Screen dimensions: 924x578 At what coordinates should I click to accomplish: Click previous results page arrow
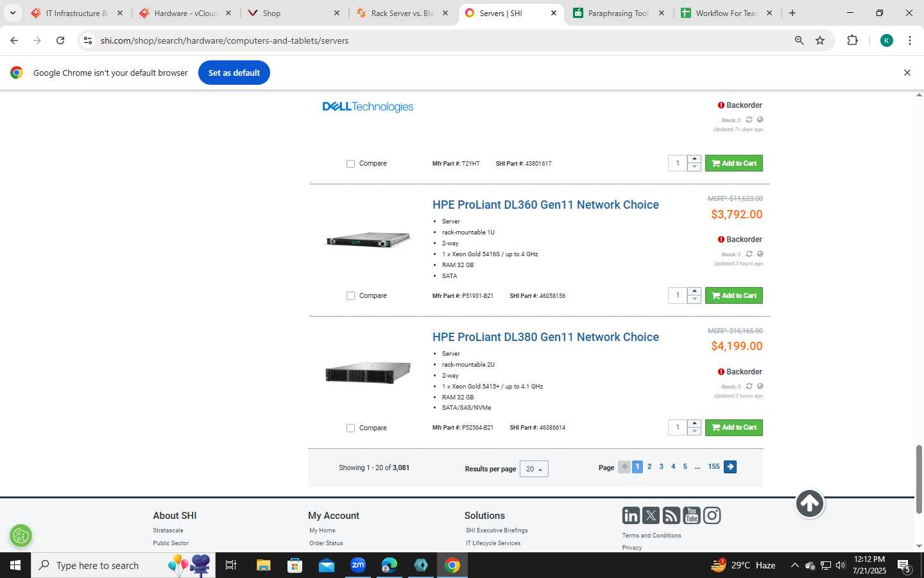[x=624, y=467]
